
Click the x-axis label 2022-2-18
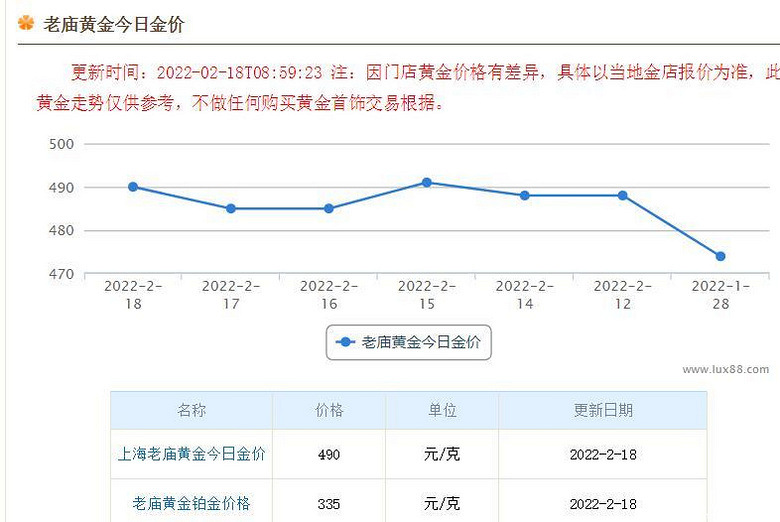coord(133,295)
